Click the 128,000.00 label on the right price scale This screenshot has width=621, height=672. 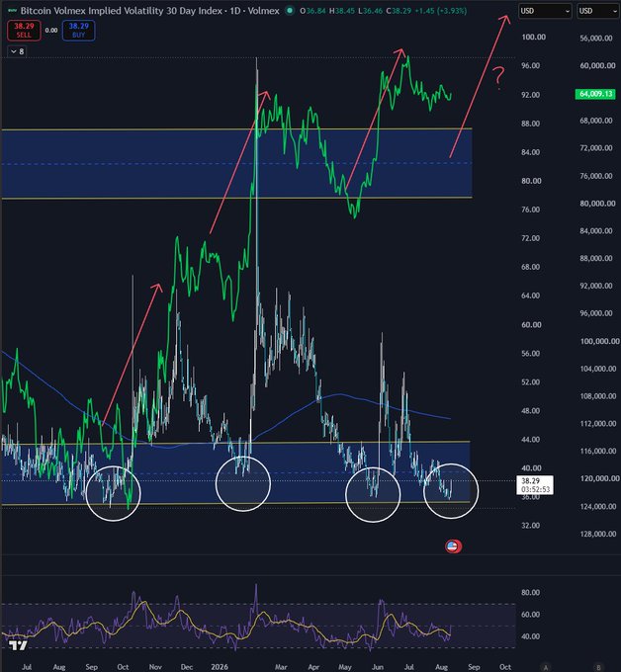599,534
